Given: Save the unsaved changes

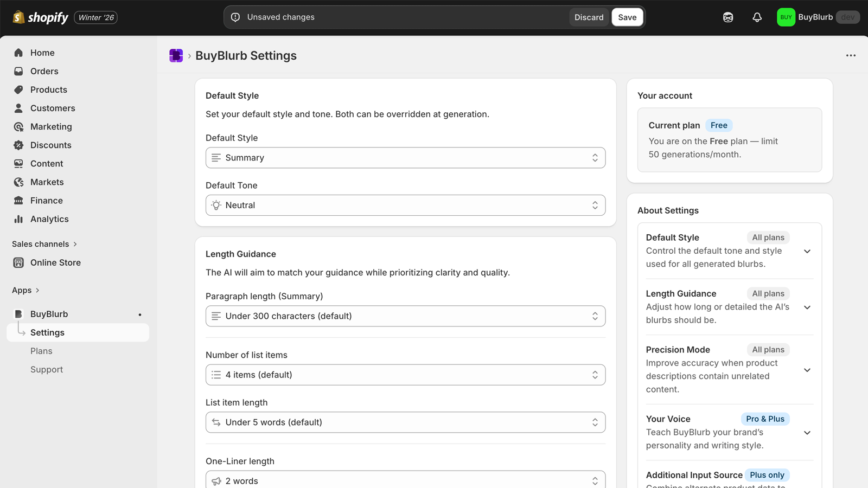Looking at the screenshot, I should (x=627, y=17).
